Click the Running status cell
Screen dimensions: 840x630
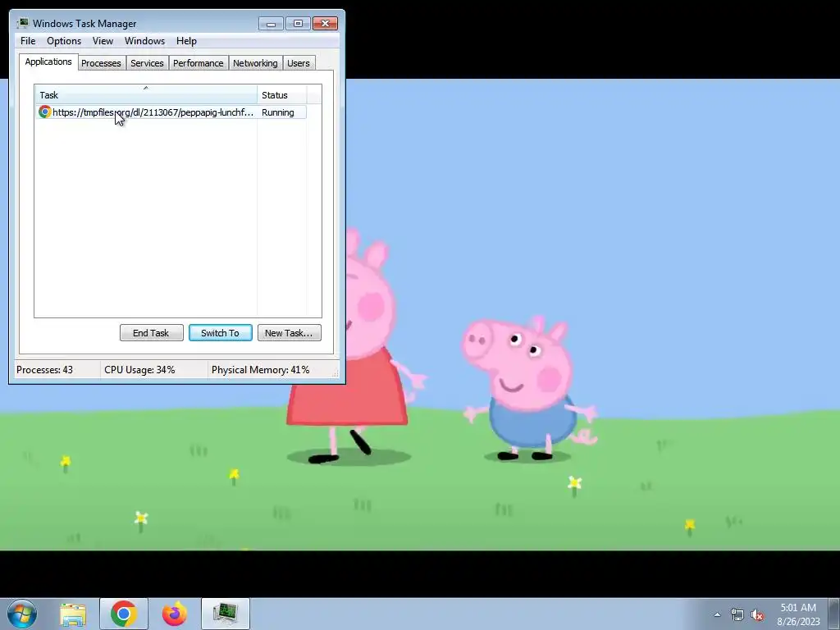[278, 112]
